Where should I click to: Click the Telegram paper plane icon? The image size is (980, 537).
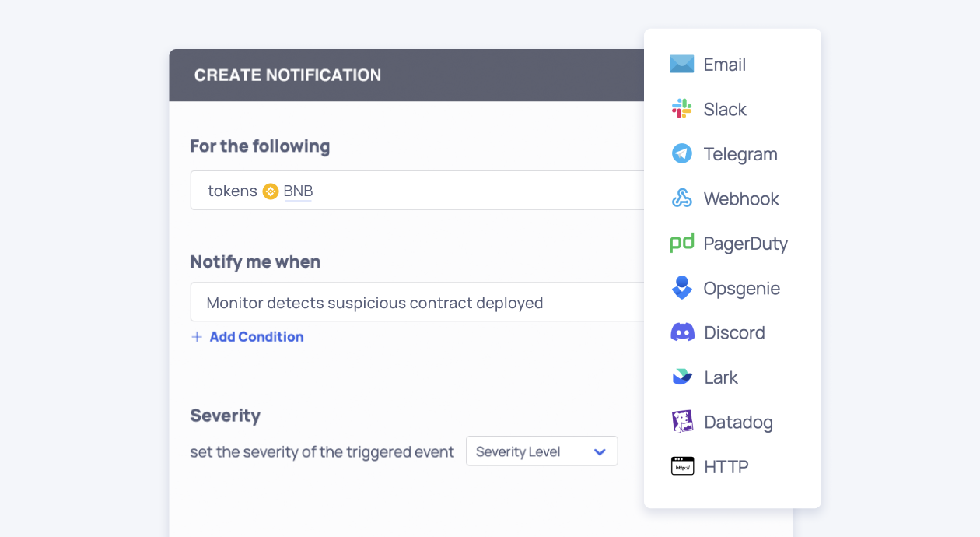click(681, 154)
